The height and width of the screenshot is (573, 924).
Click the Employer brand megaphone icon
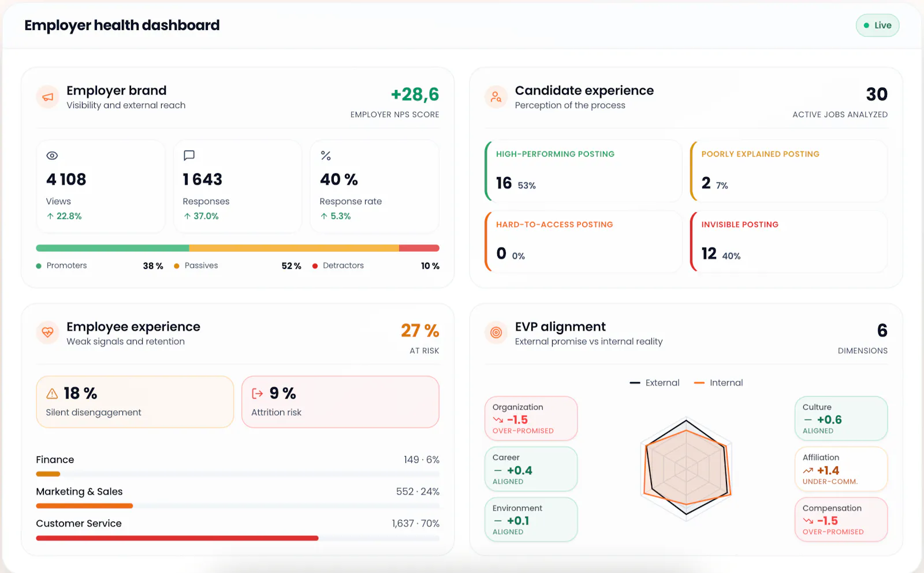pyautogui.click(x=48, y=97)
